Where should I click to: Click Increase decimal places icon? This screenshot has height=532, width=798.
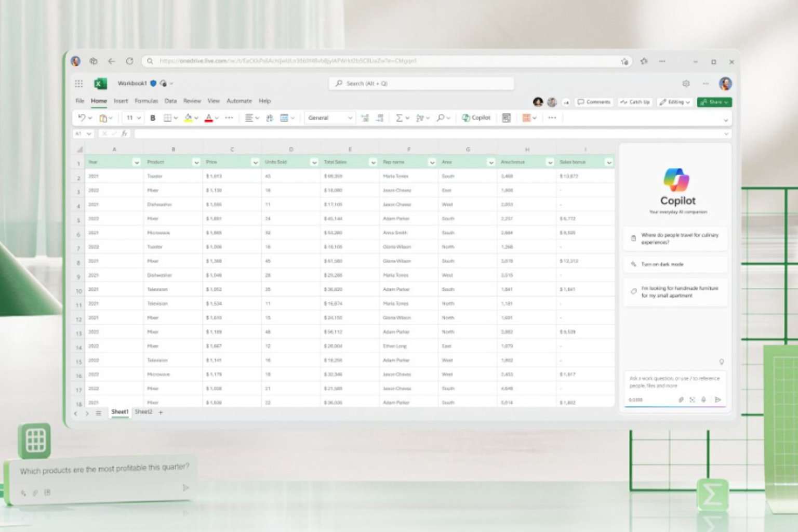[x=365, y=118]
